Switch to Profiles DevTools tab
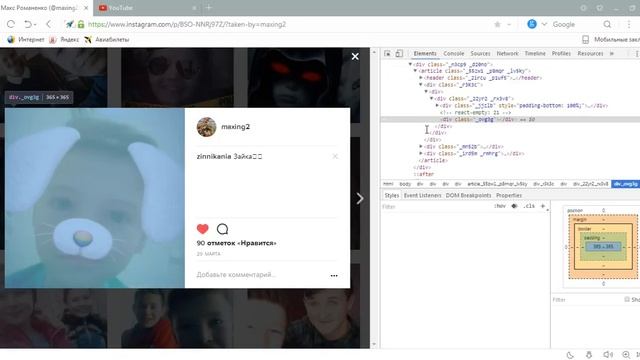Image resolution: width=640 pixels, height=360 pixels. click(561, 53)
